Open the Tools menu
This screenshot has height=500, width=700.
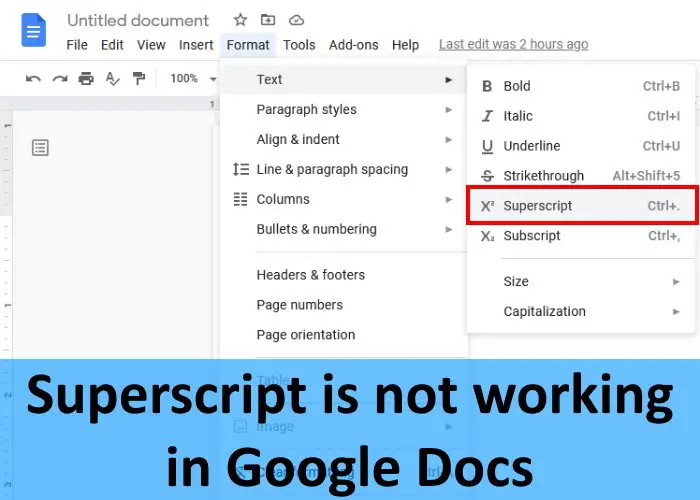click(x=299, y=45)
